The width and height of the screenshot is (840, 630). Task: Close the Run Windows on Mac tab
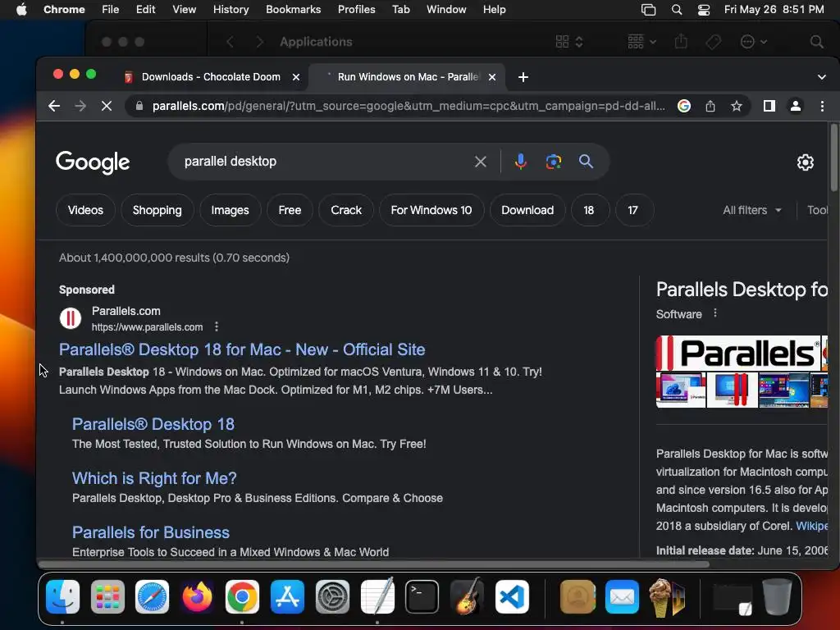point(492,77)
